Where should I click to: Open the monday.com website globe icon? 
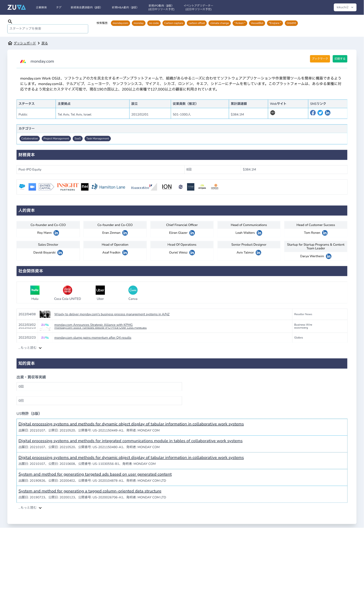tap(273, 113)
